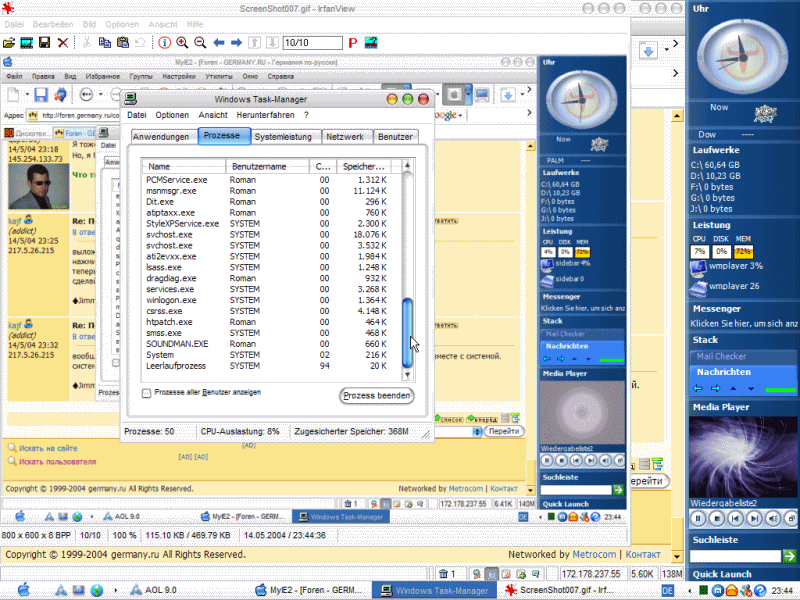The width and height of the screenshot is (800, 600).
Task: Click the orange mail envelope in the bottom system tray
Action: pos(732,591)
